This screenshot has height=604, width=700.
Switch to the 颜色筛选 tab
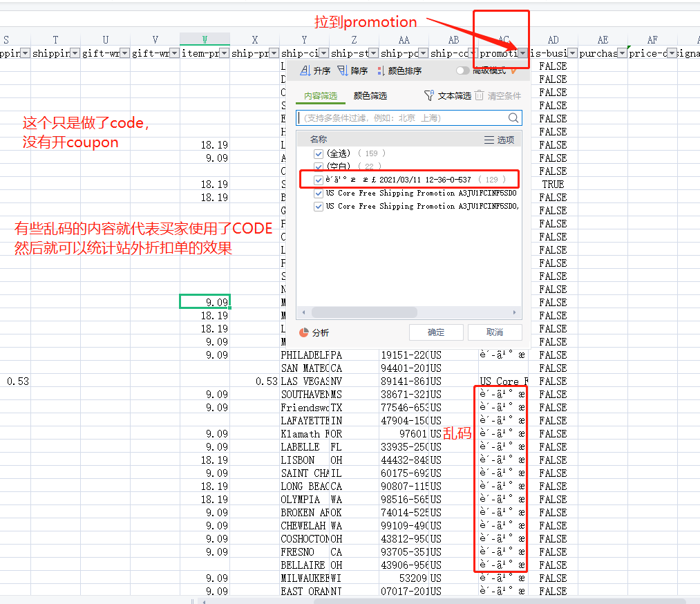(370, 96)
